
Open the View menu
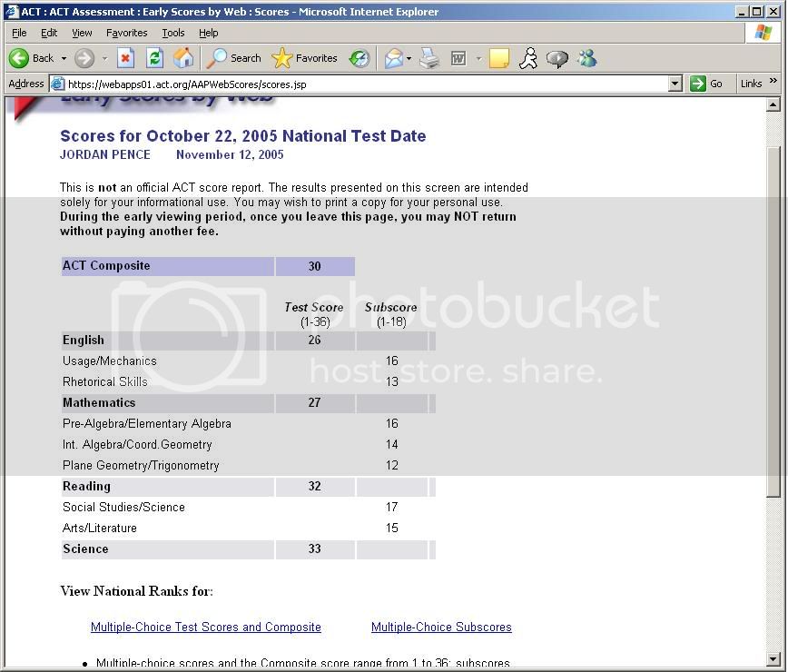[82, 33]
